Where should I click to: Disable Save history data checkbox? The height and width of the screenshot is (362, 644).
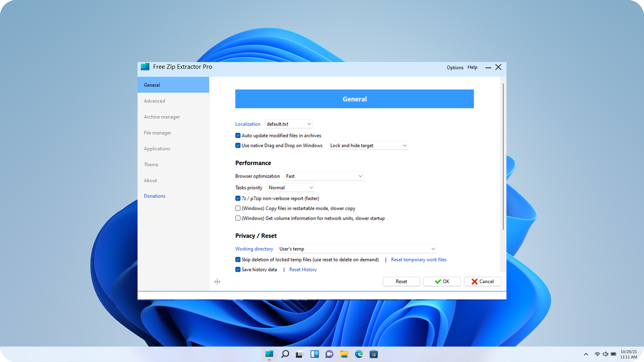pyautogui.click(x=238, y=269)
